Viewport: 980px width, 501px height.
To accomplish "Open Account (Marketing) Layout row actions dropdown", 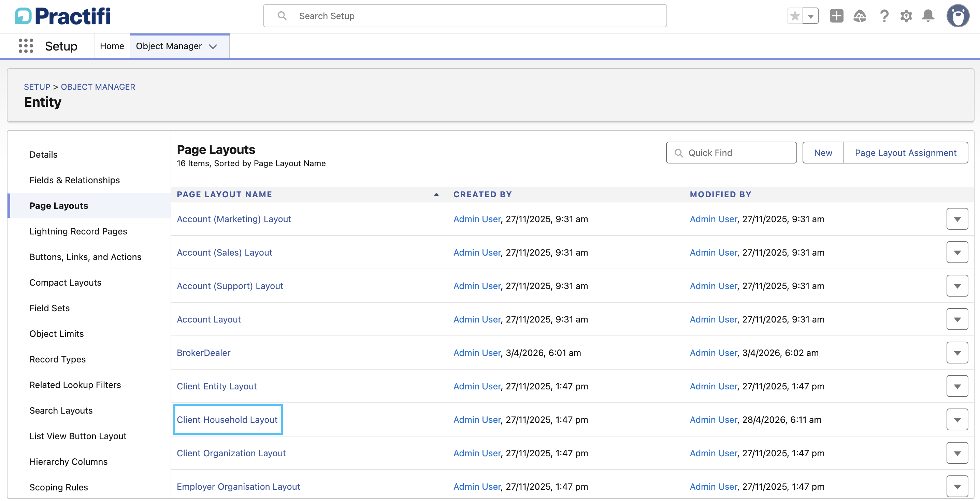I will tap(957, 219).
